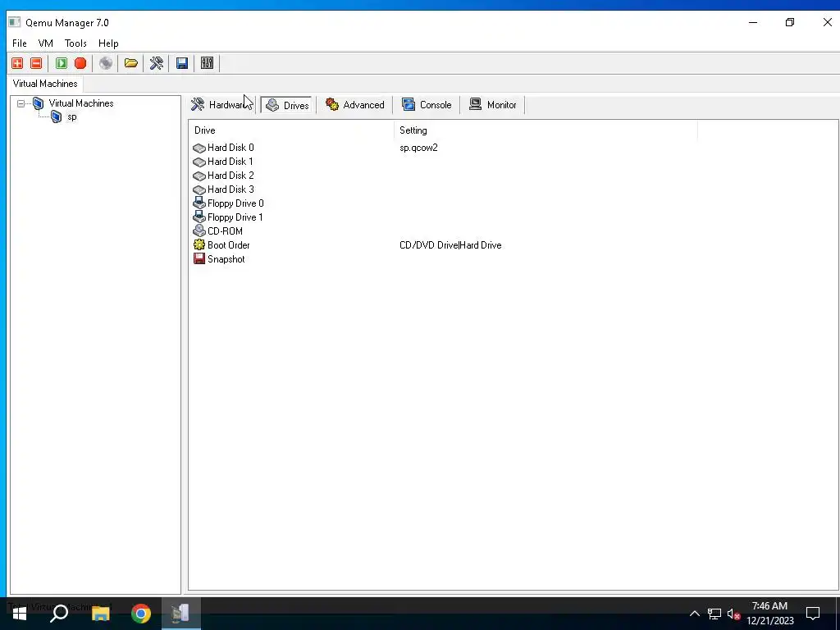This screenshot has width=840, height=630.
Task: Open the Monitor tab
Action: click(x=492, y=104)
